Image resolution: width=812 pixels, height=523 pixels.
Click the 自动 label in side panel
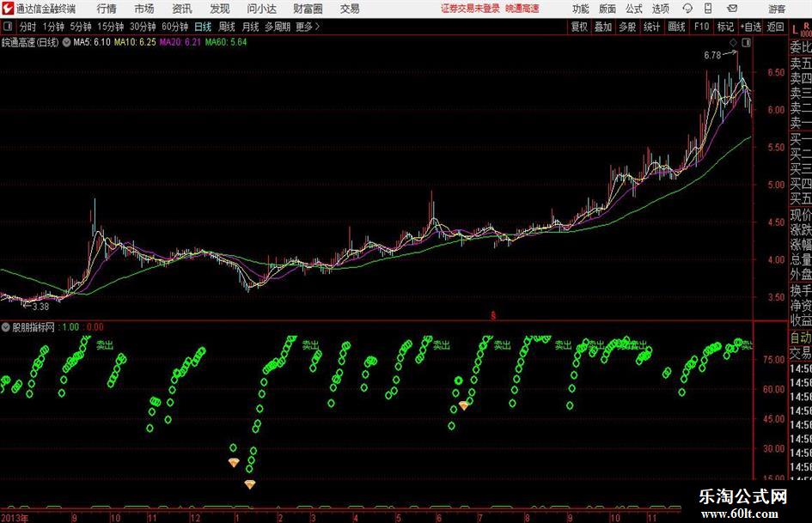(801, 338)
